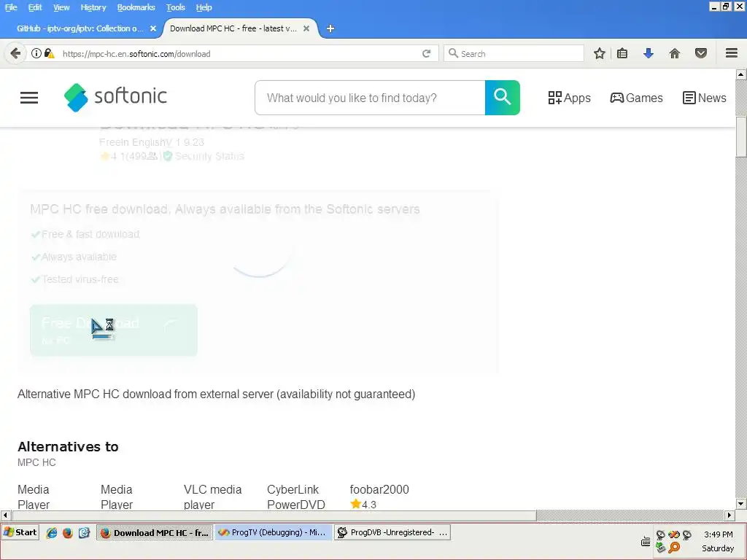Switch to ProgTV (Debugging) taskbar window

click(x=273, y=532)
